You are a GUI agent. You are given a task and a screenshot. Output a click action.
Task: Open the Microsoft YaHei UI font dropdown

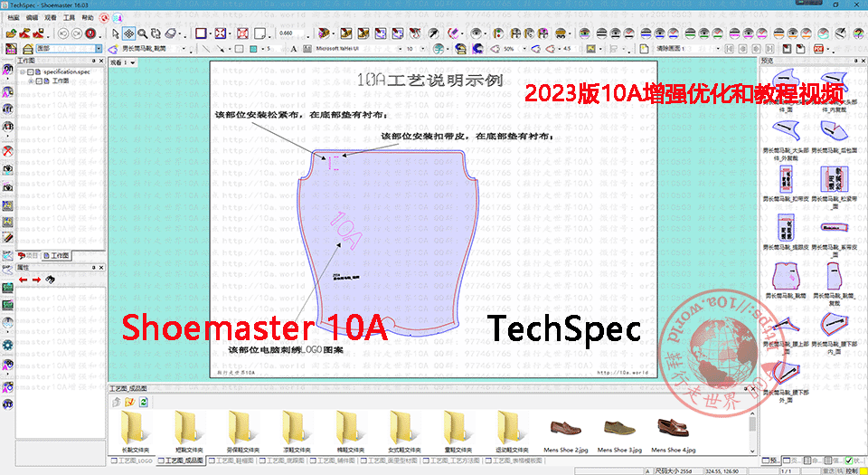point(401,49)
